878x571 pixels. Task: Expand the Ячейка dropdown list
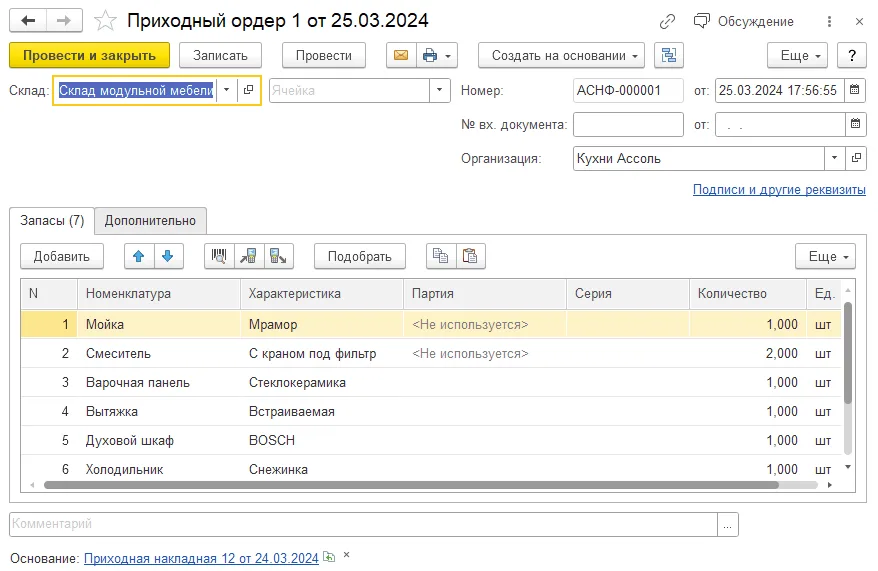click(x=440, y=91)
